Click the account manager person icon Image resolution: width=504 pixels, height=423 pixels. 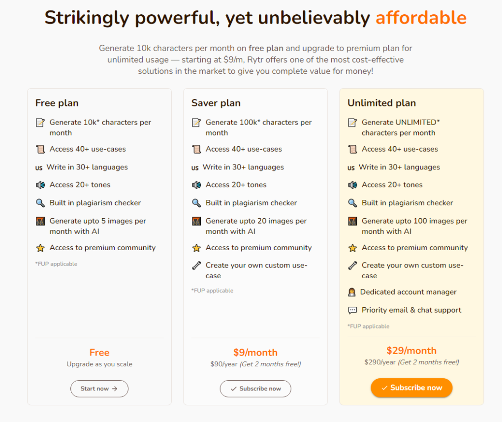[352, 292]
